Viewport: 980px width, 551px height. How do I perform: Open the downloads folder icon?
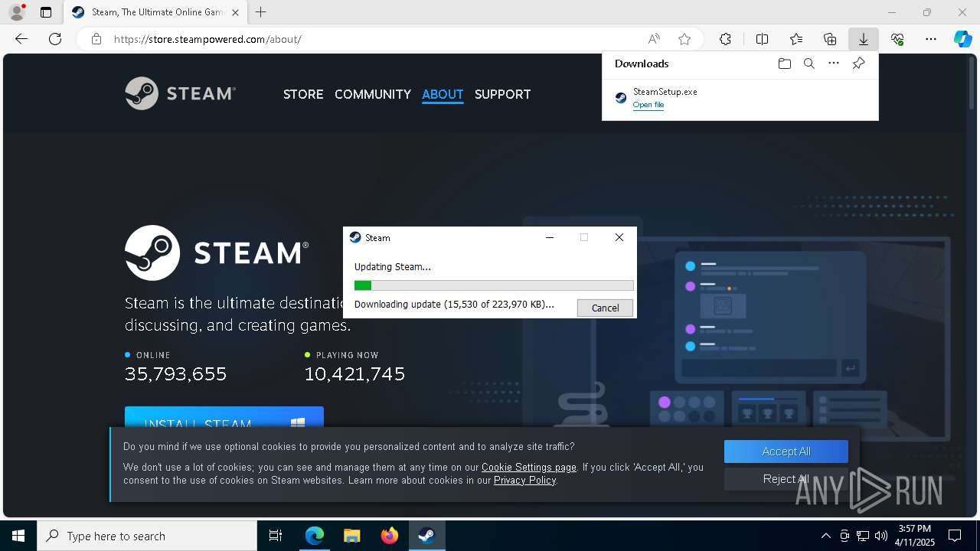pyautogui.click(x=784, y=64)
